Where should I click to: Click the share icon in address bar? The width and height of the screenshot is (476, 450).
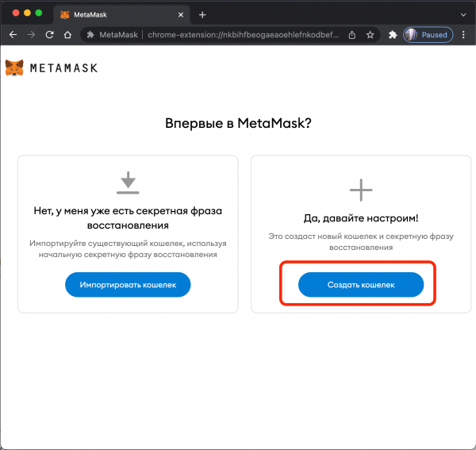[351, 35]
